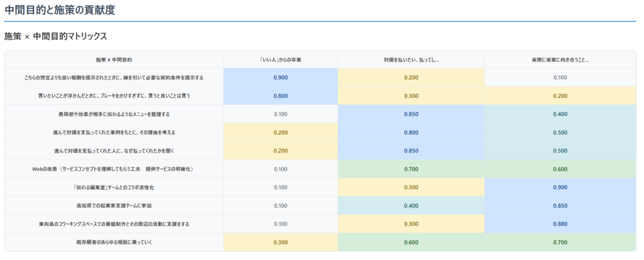Click the 施策 × 中間目的マトリックス subtitle
644x260 pixels.
click(x=55, y=36)
